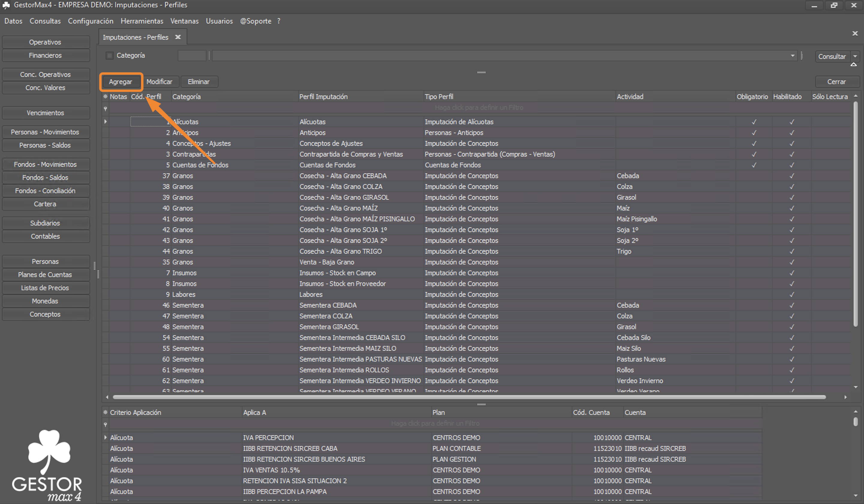Click horizontal scrollbar right arrow
This screenshot has width=864, height=504.
tap(845, 397)
